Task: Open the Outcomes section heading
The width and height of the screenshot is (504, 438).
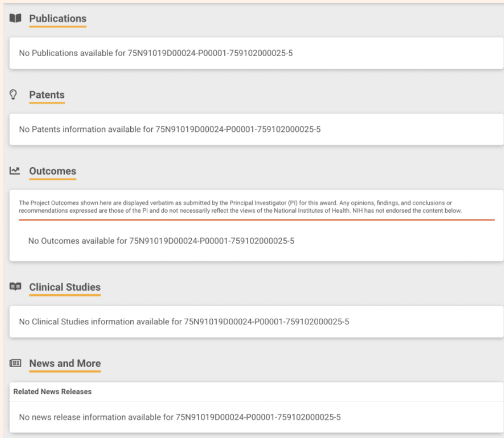Action: (x=52, y=171)
